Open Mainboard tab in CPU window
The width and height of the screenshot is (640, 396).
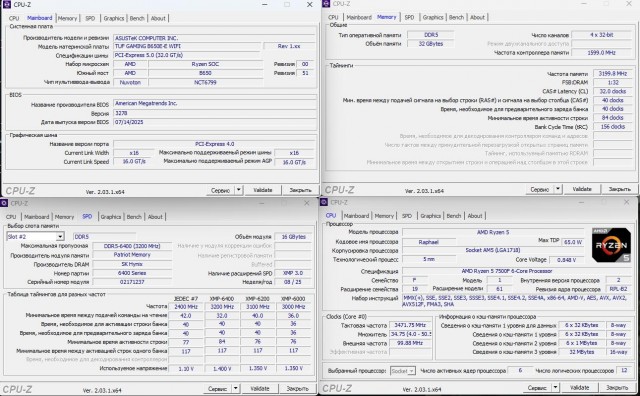pos(356,216)
